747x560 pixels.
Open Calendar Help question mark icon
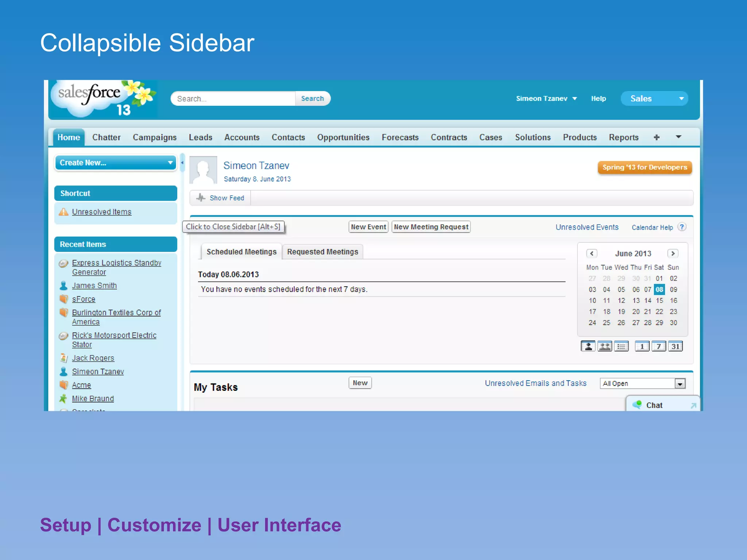pyautogui.click(x=682, y=227)
